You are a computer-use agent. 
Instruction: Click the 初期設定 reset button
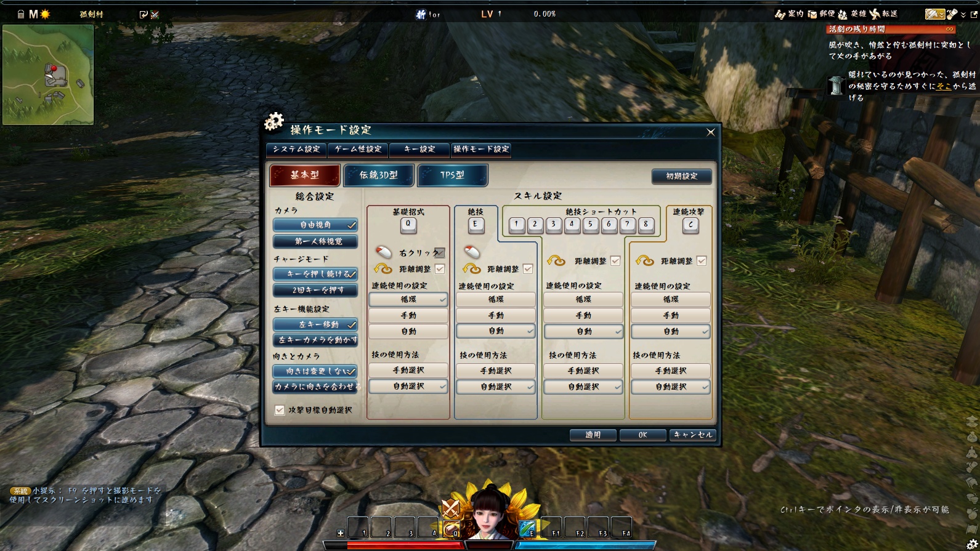point(682,176)
